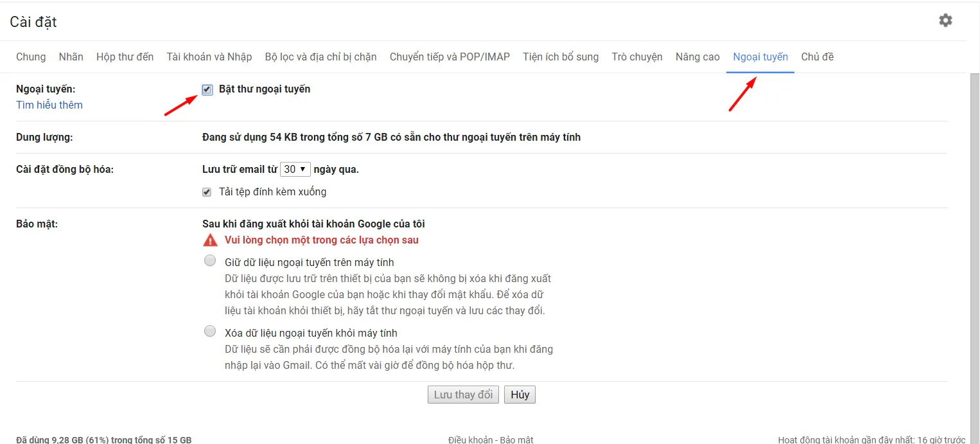Viewport: 980px width, 444px height.
Task: Open the Trò chuyện tab
Action: click(637, 57)
